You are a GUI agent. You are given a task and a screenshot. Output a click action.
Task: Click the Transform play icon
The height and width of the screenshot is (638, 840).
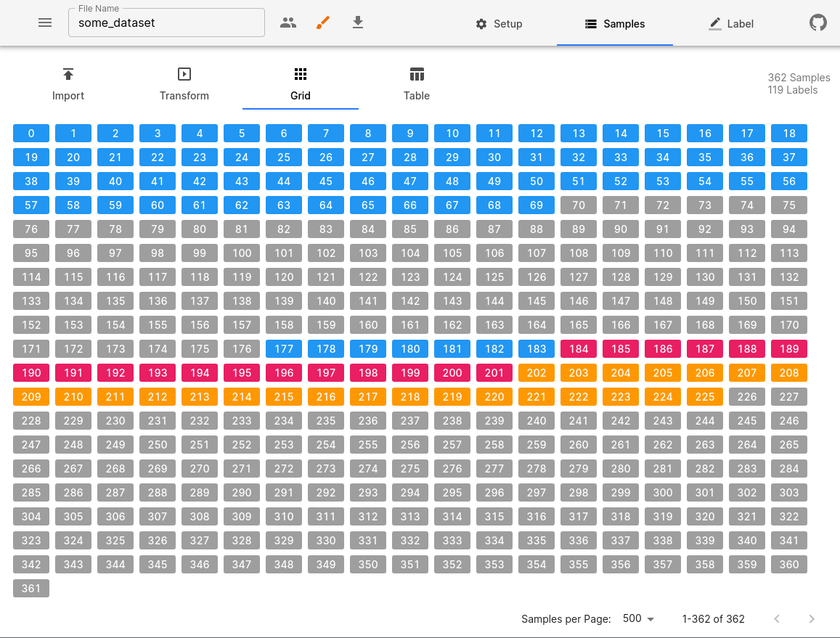[x=184, y=74]
